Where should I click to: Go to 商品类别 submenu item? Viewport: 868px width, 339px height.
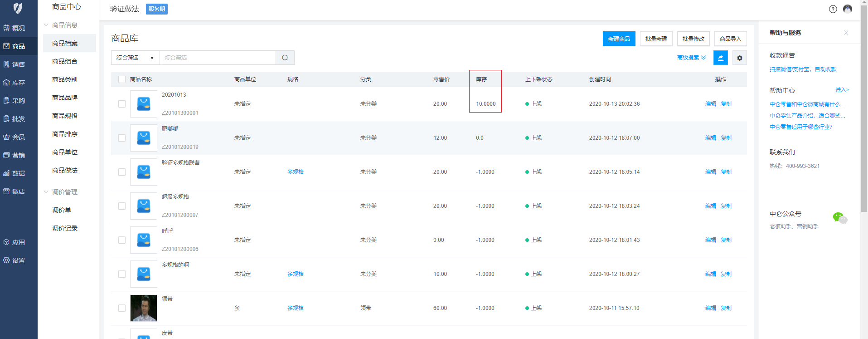coord(65,79)
